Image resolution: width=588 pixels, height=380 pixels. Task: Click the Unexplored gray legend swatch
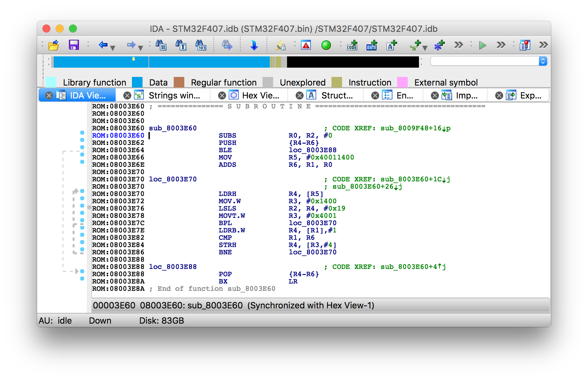[268, 82]
